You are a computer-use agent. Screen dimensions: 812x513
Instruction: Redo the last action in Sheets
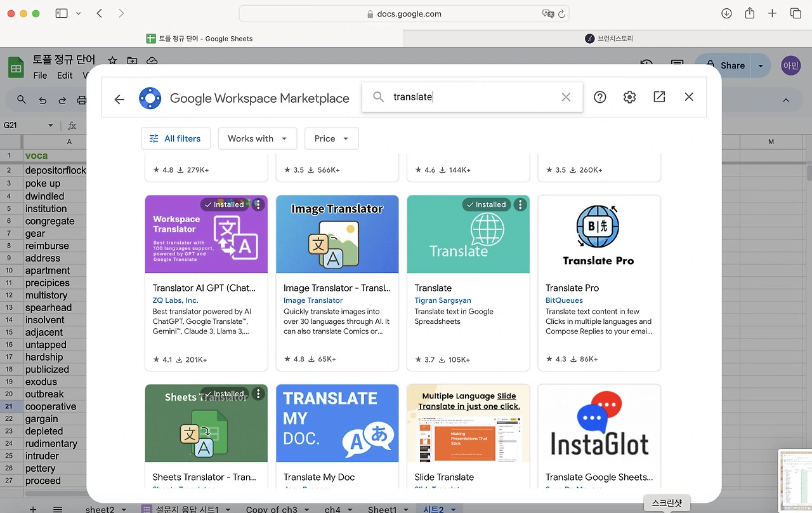[x=62, y=100]
